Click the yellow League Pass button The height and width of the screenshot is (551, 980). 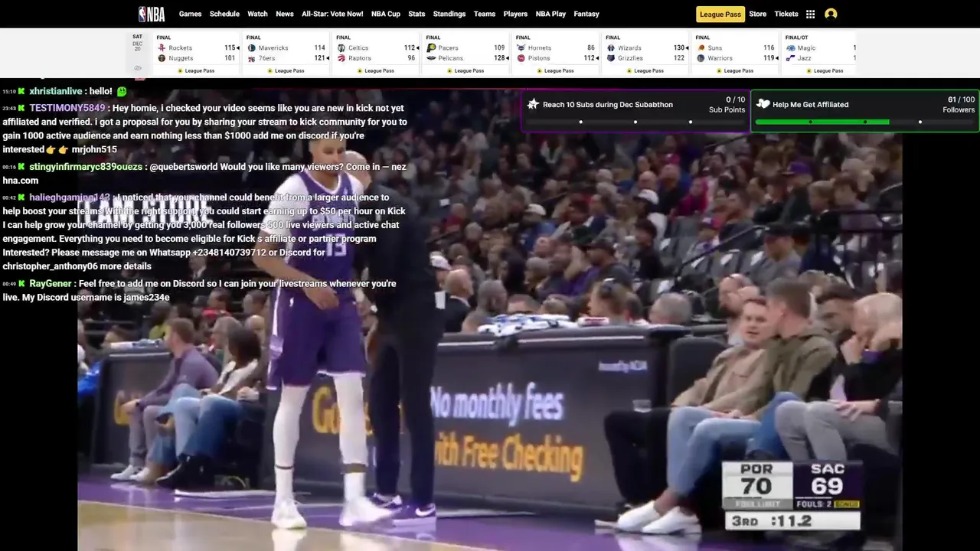(720, 14)
